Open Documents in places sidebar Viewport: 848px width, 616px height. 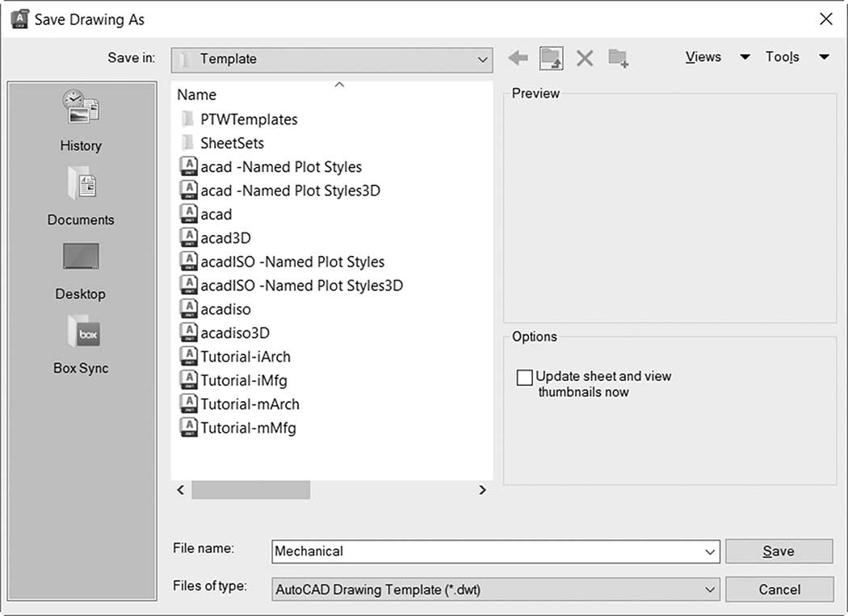pos(81,195)
